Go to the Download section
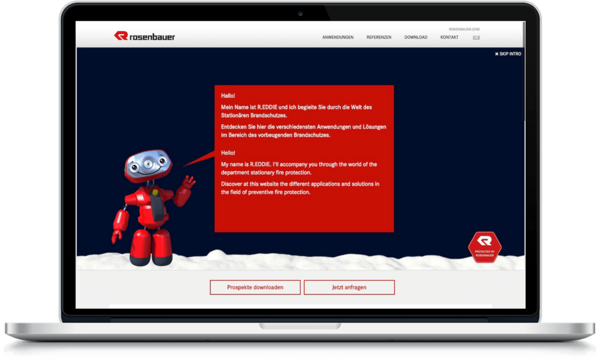This screenshot has height=362, width=600. [416, 37]
